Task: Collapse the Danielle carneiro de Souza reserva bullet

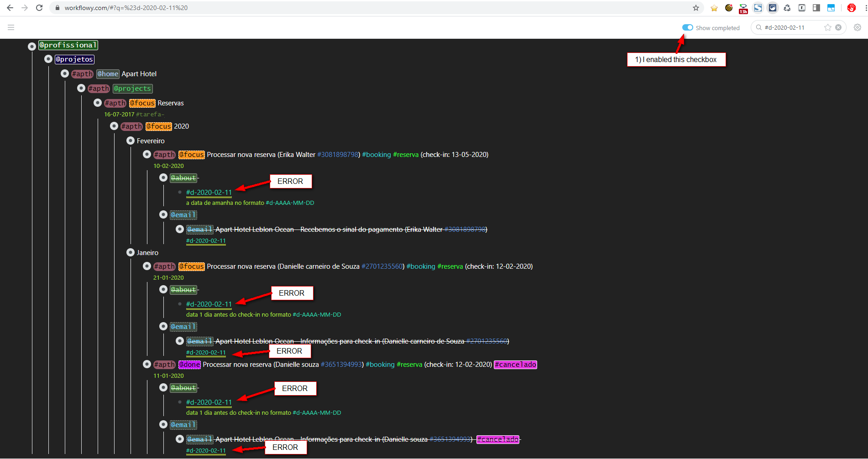Action: pos(147,266)
